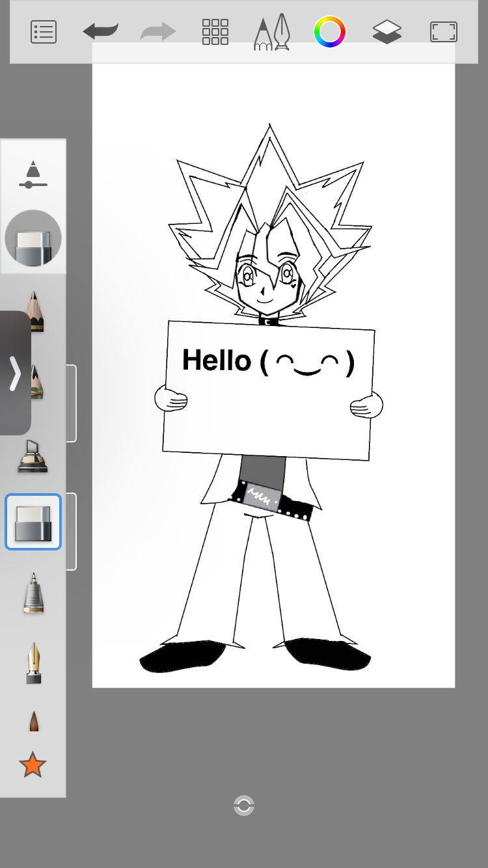Open the main menu list icon
488x868 pixels.
pos(44,32)
